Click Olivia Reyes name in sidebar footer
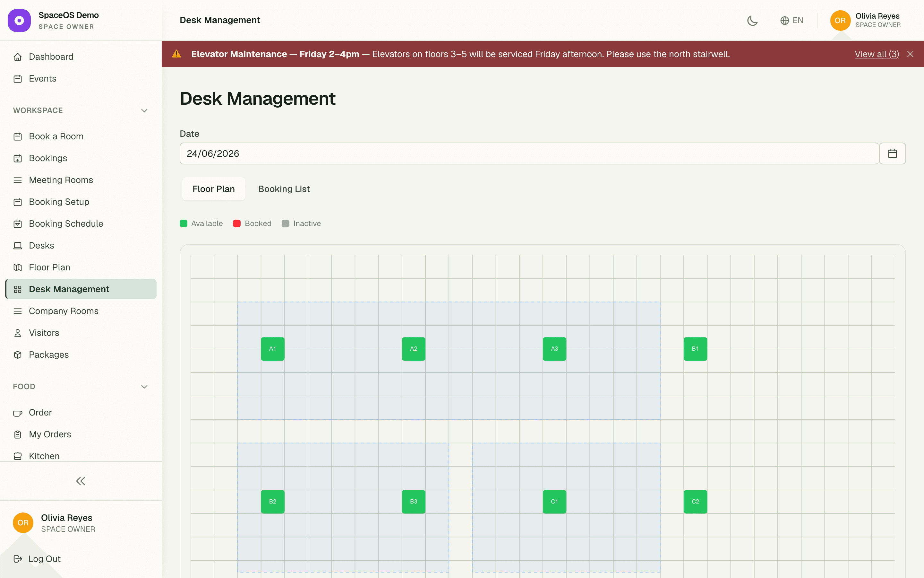 pos(67,518)
